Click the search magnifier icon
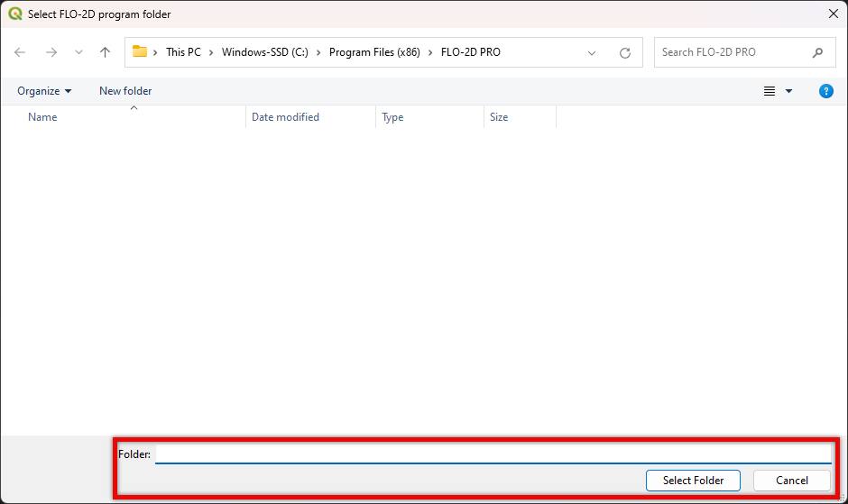The height and width of the screenshot is (504, 848). (817, 52)
